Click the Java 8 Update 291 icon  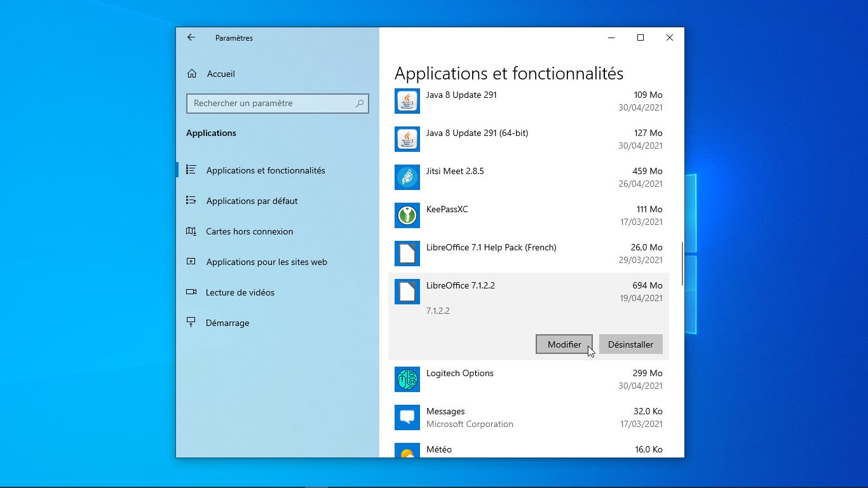[407, 101]
